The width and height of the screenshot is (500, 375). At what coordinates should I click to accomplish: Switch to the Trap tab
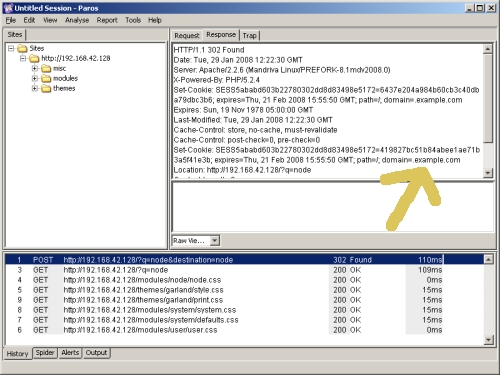click(250, 35)
